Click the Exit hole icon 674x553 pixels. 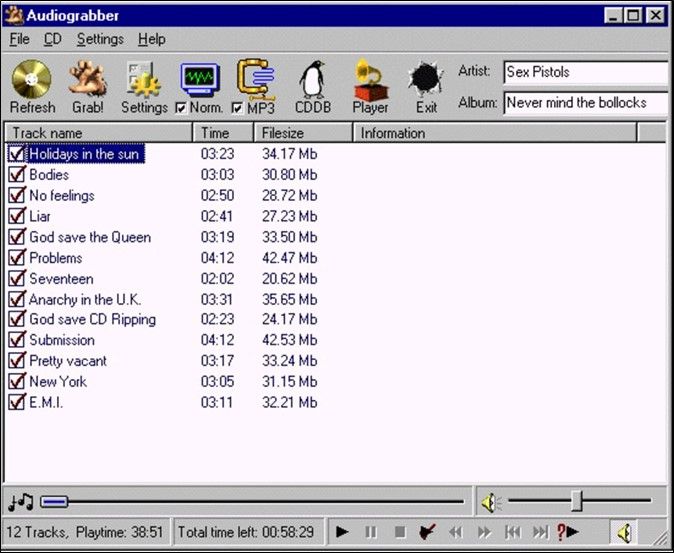[427, 80]
